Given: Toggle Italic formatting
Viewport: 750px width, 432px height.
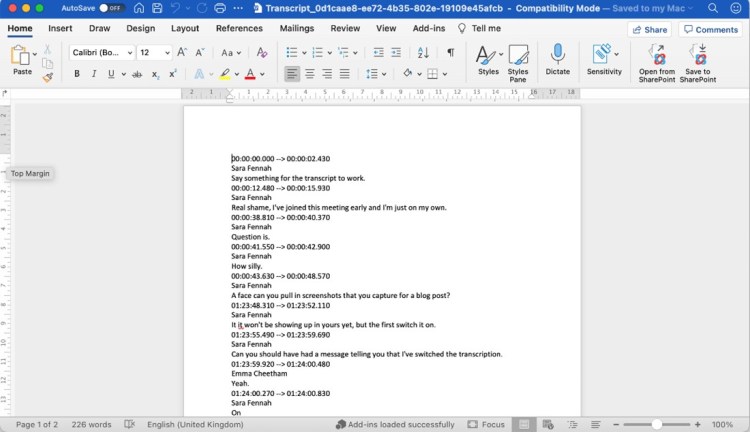Looking at the screenshot, I should click(x=94, y=74).
